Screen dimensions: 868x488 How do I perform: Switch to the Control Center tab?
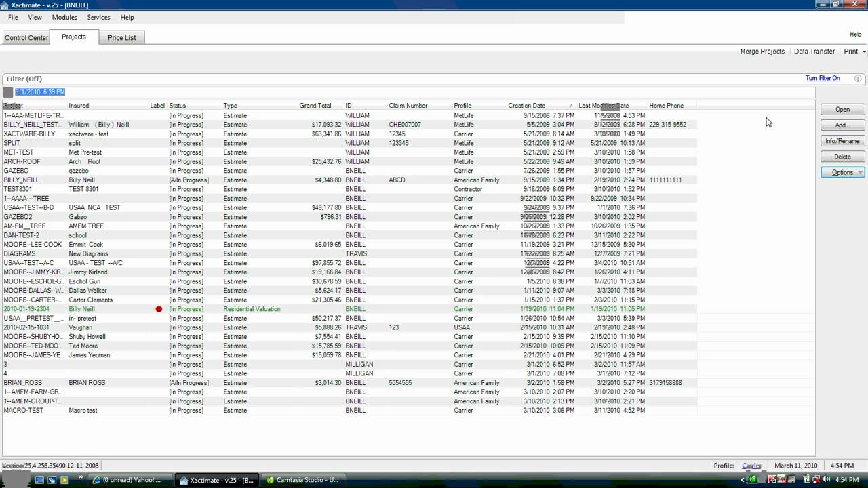tap(26, 38)
